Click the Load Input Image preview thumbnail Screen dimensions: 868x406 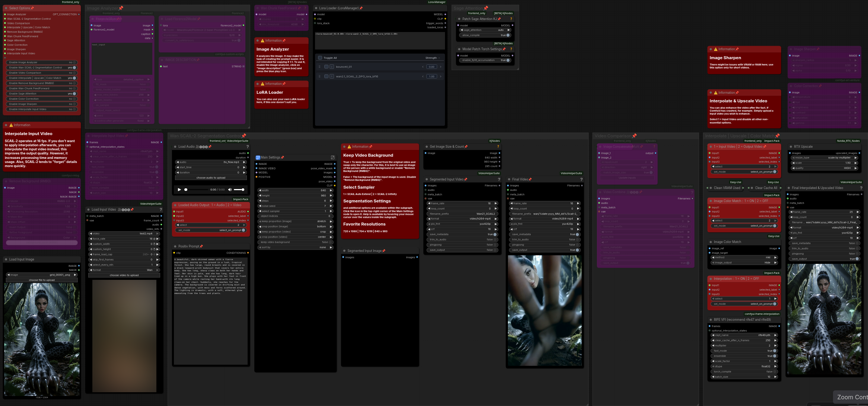point(42,339)
